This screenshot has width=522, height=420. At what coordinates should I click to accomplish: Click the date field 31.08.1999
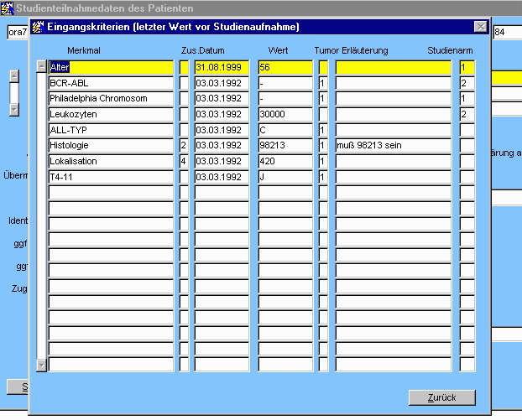(x=222, y=67)
